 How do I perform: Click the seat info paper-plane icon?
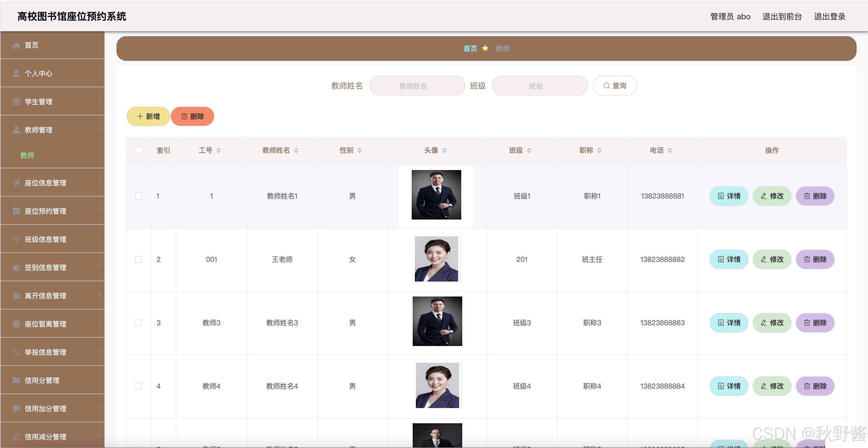[x=16, y=183]
